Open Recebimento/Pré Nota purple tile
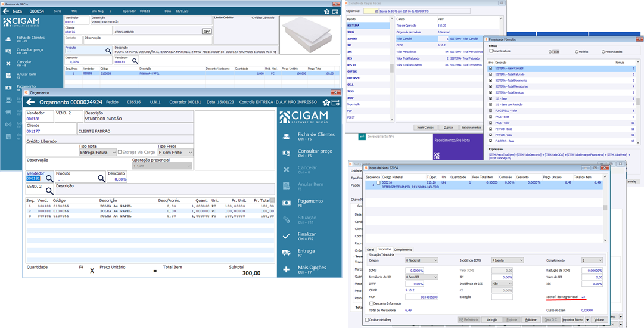This screenshot has width=644, height=329. 458,147
